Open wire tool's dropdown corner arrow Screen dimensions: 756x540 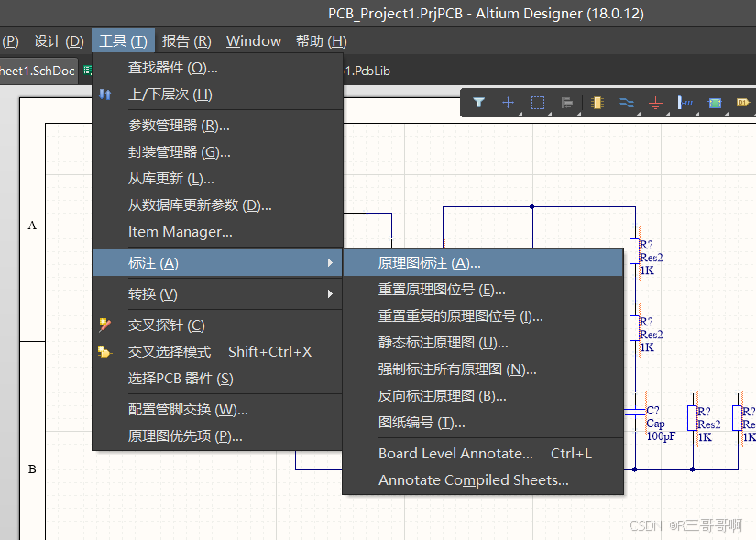click(x=639, y=114)
